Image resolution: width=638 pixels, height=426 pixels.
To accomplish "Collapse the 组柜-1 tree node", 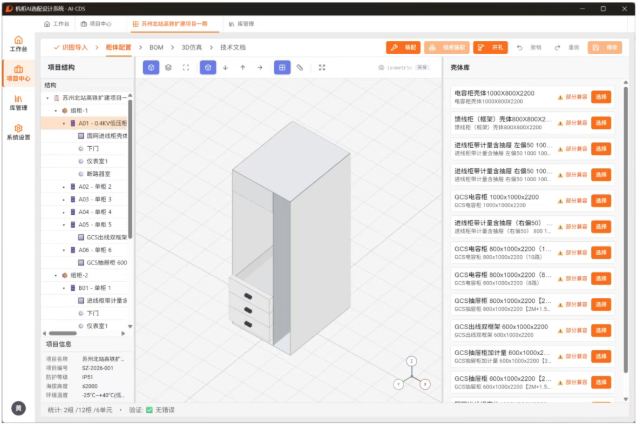I will [56, 111].
